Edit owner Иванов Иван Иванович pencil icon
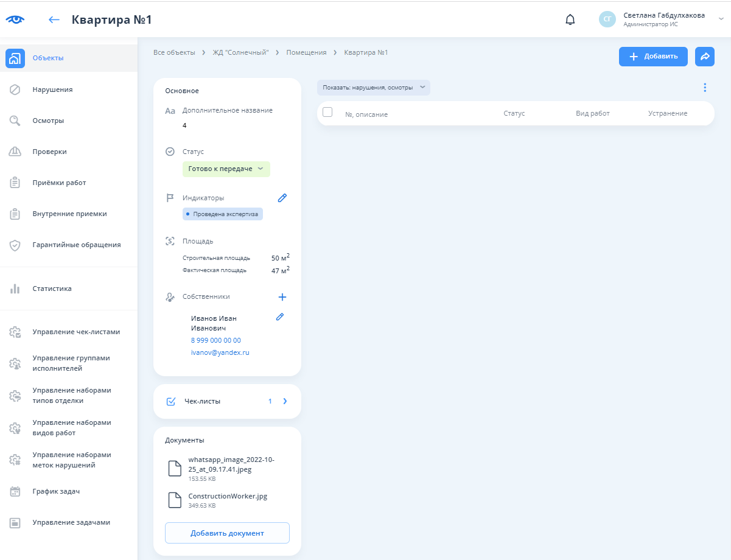 click(x=280, y=317)
